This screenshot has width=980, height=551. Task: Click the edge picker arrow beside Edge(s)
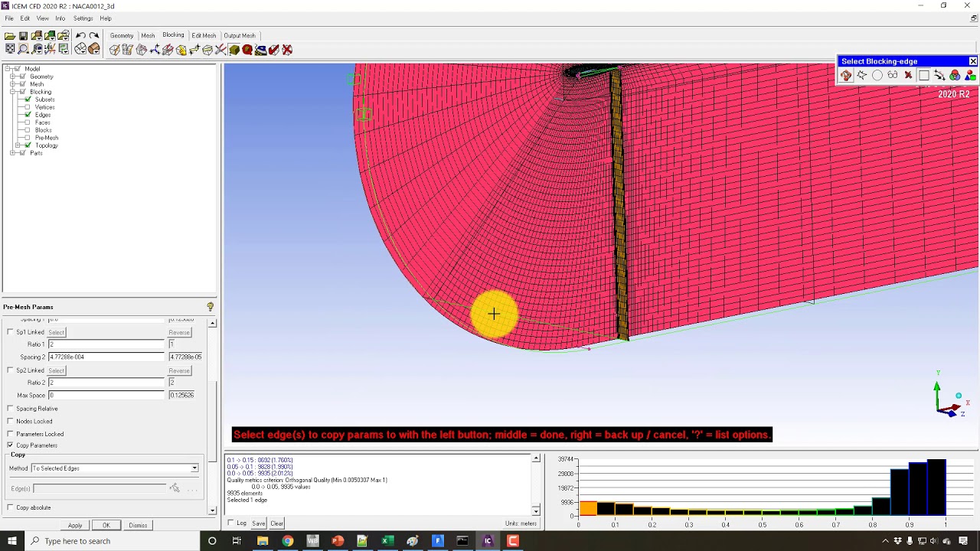175,488
